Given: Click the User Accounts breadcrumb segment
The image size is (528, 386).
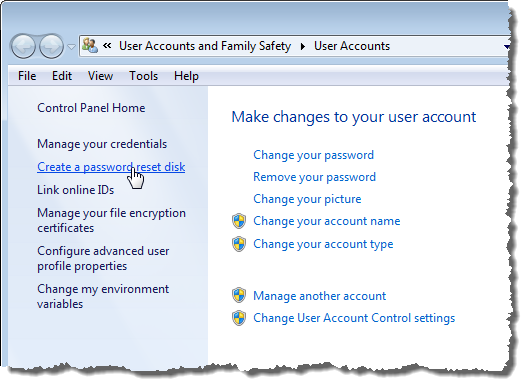Looking at the screenshot, I should 352,46.
